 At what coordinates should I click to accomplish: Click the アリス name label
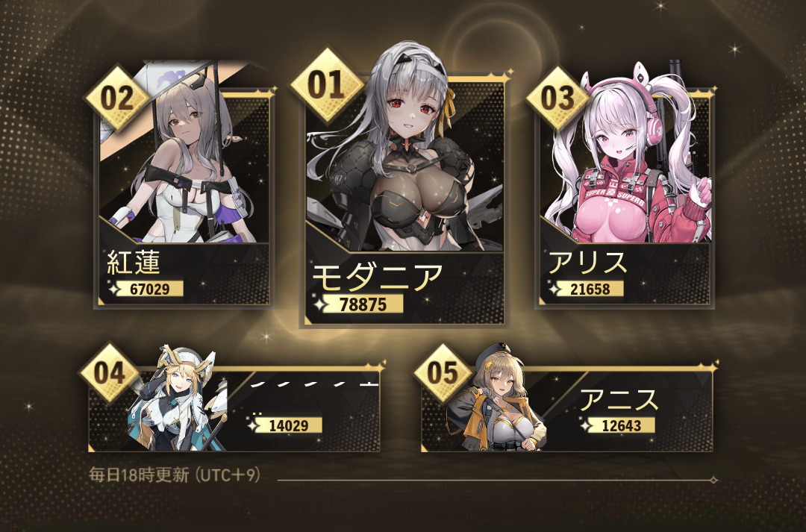[587, 263]
